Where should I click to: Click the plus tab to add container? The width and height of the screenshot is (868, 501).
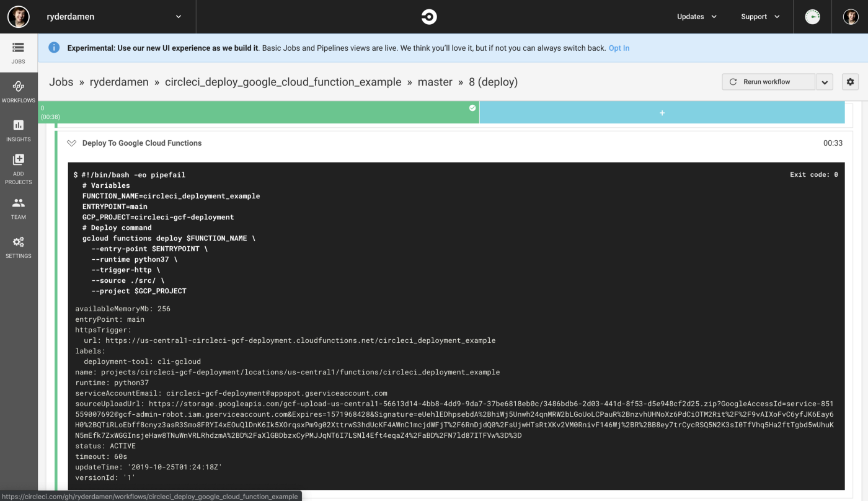662,112
